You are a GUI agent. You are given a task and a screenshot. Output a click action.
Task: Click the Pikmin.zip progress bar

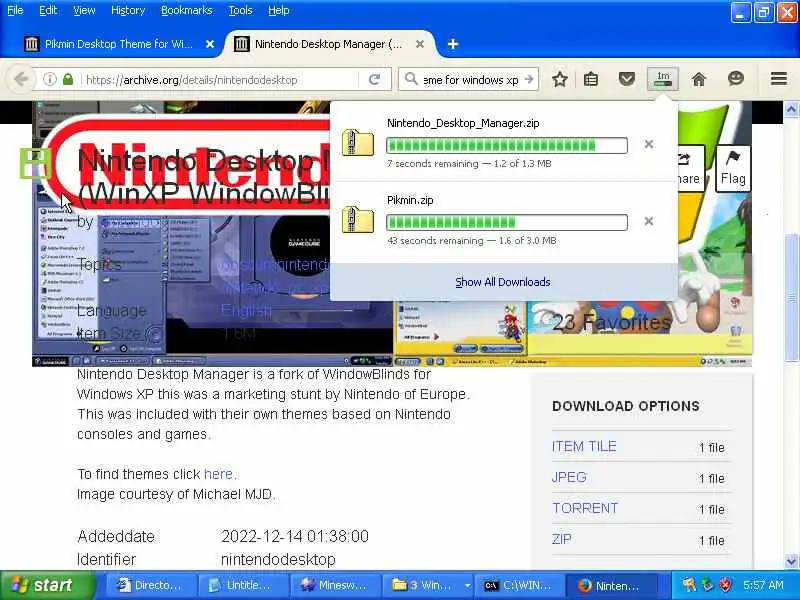(507, 222)
